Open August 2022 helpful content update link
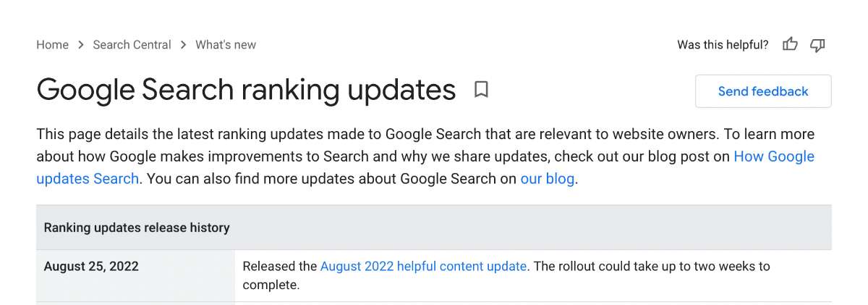 [423, 266]
